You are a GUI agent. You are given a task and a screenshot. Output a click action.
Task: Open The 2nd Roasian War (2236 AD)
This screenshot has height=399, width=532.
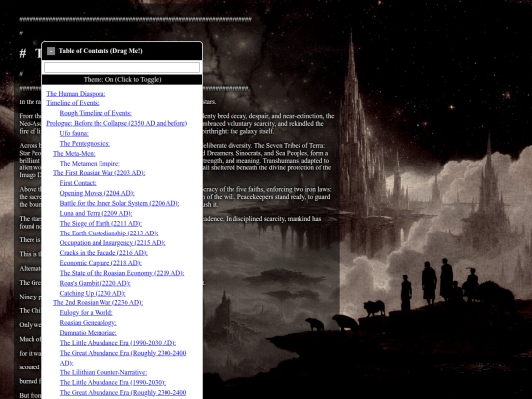point(99,303)
